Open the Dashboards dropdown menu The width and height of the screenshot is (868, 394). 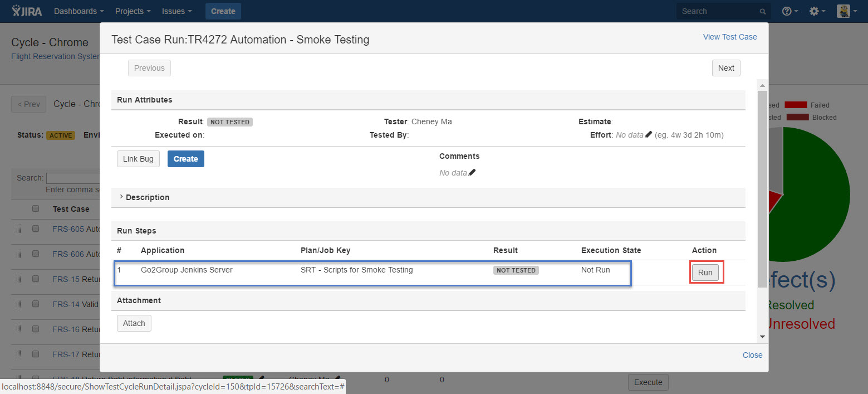79,11
